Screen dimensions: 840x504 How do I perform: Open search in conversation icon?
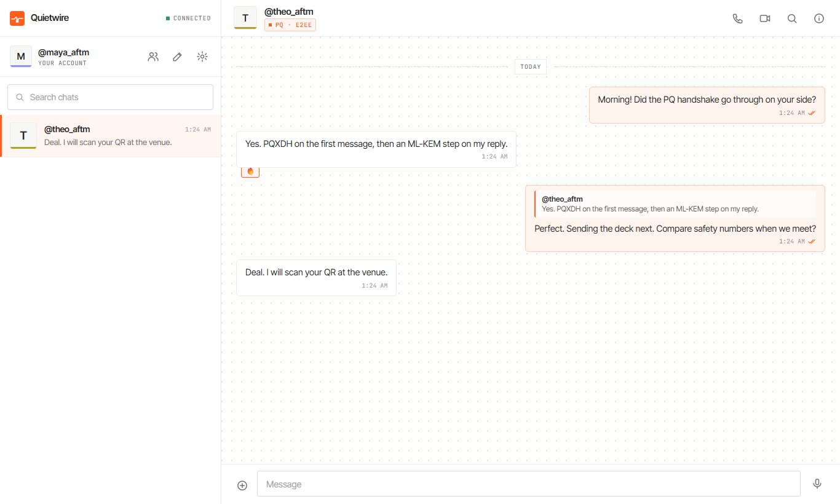click(x=792, y=18)
